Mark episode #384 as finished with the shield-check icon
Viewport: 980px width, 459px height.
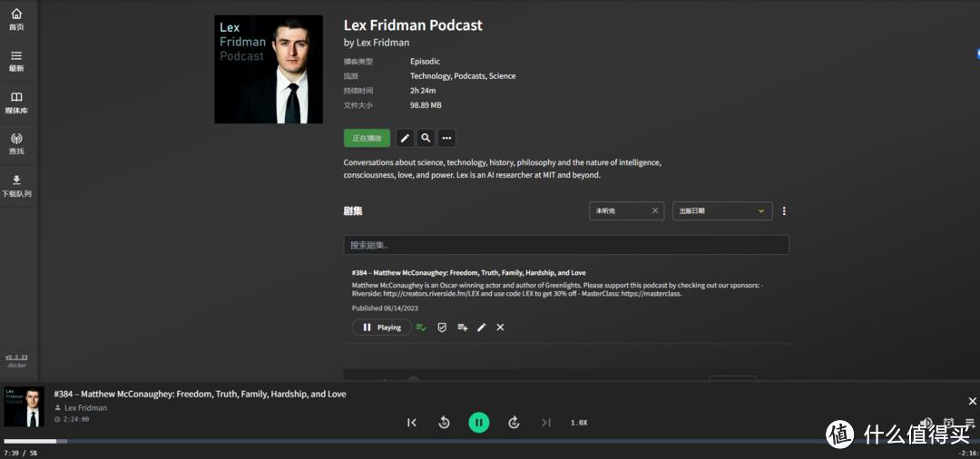coord(442,327)
